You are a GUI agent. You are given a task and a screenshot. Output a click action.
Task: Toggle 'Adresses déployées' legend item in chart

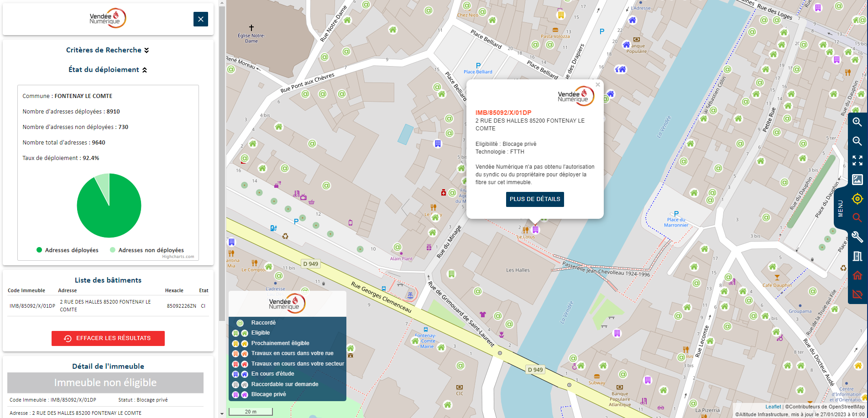[68, 250]
